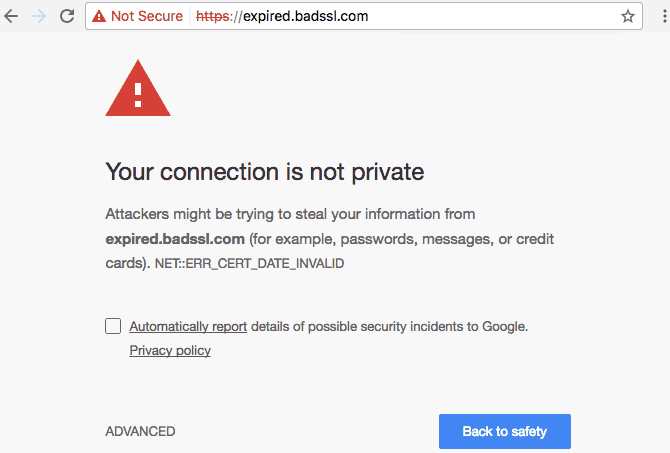
Task: Click the 'Your connection is not private' heading
Action: click(265, 172)
